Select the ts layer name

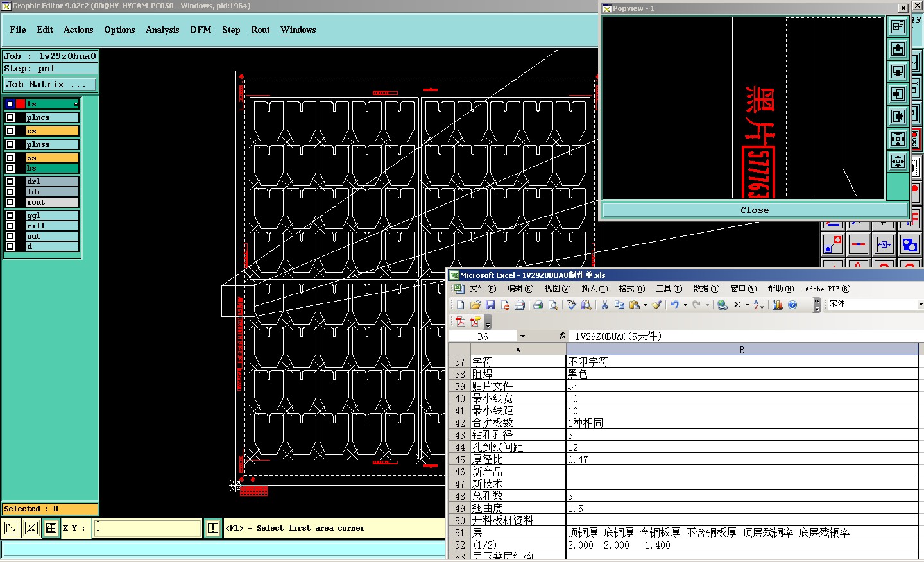[53, 104]
